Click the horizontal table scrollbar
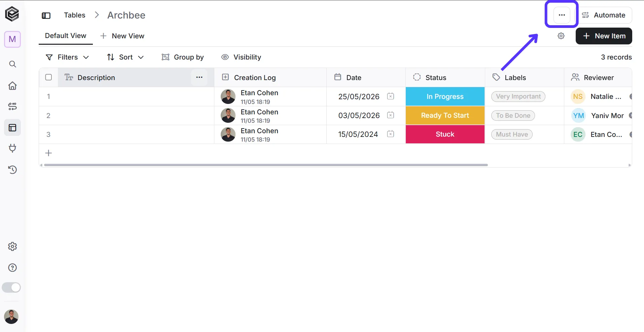 pyautogui.click(x=266, y=165)
